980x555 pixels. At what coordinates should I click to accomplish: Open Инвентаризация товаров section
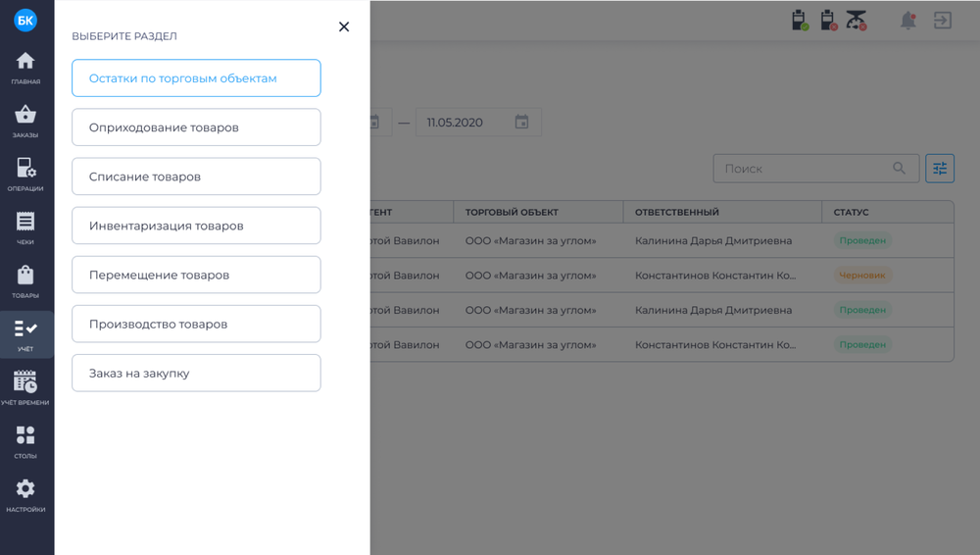tap(196, 226)
